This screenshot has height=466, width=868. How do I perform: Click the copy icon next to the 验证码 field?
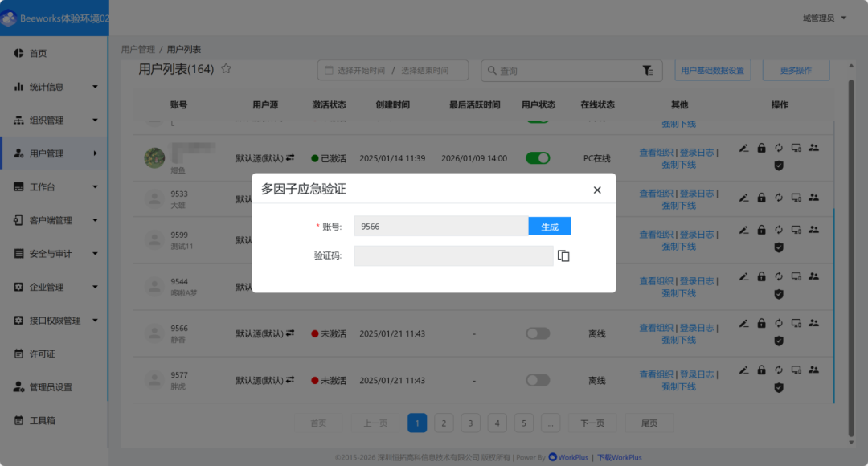(x=563, y=255)
